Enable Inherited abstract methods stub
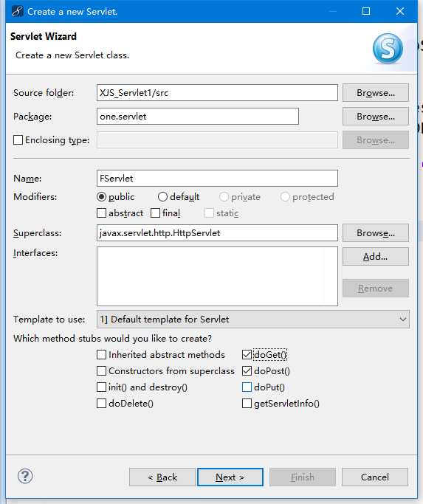Screen dimensions: 423x504 pyautogui.click(x=101, y=354)
